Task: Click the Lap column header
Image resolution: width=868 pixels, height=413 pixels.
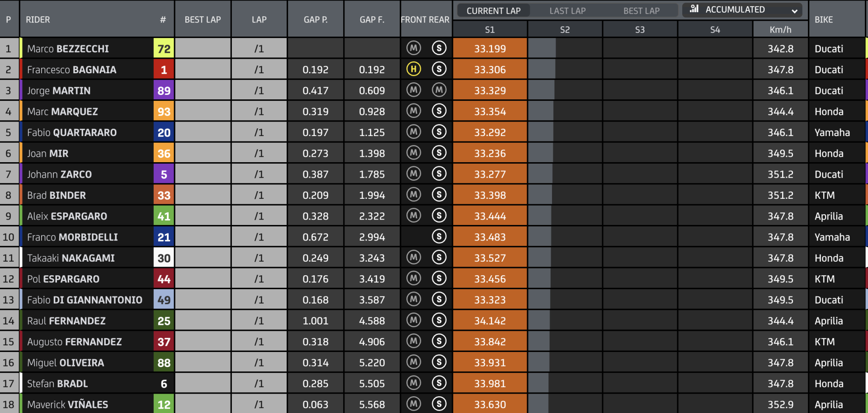Action: [259, 19]
